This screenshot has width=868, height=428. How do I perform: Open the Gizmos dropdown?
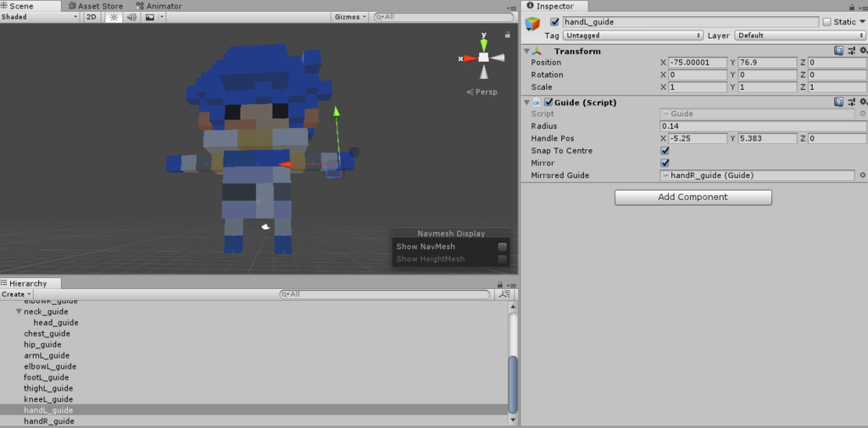[x=350, y=17]
